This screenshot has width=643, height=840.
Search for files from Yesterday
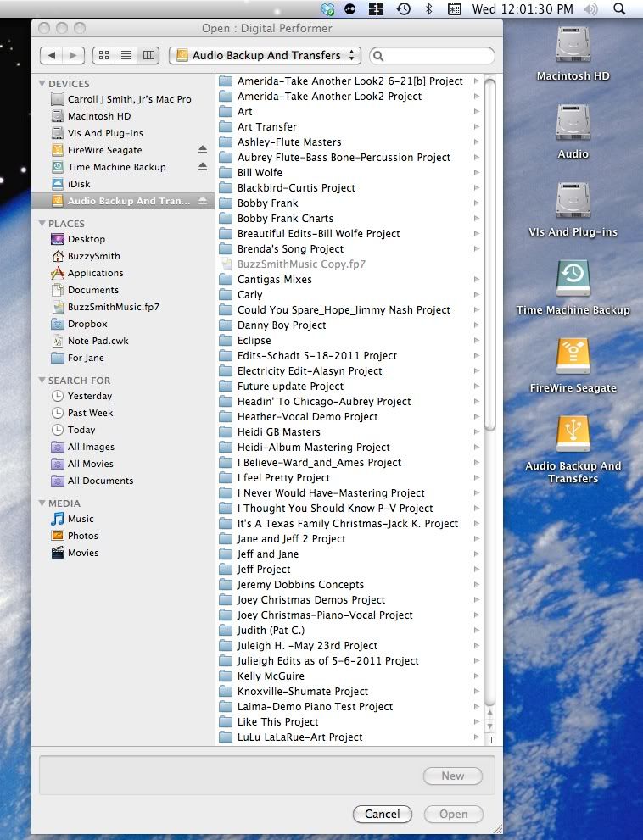(x=123, y=396)
